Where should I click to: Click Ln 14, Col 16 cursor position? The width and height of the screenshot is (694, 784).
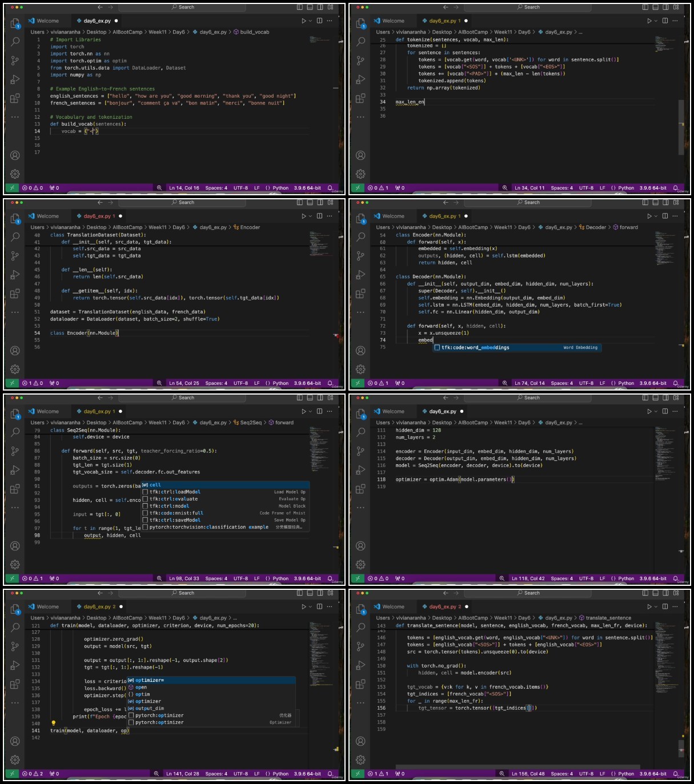(184, 188)
